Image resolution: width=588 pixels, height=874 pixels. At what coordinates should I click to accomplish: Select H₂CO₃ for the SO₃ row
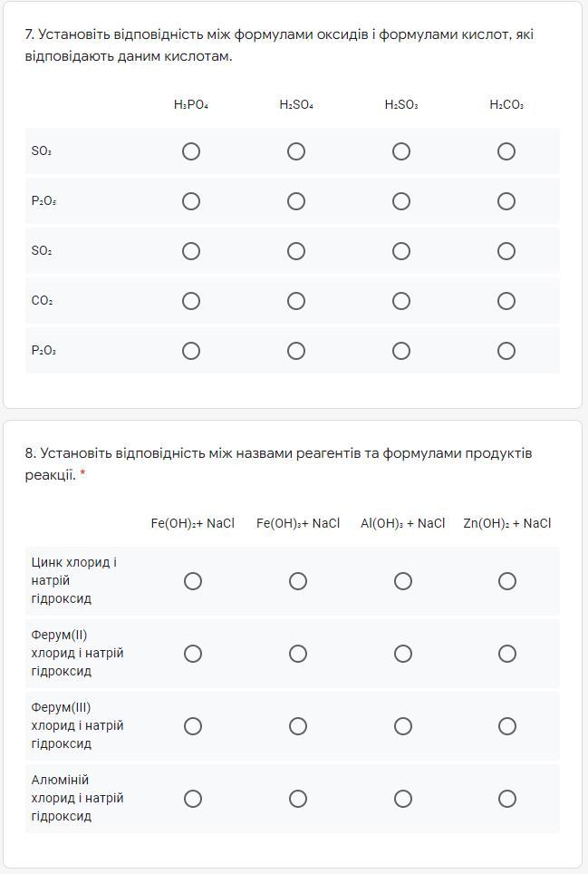506,151
